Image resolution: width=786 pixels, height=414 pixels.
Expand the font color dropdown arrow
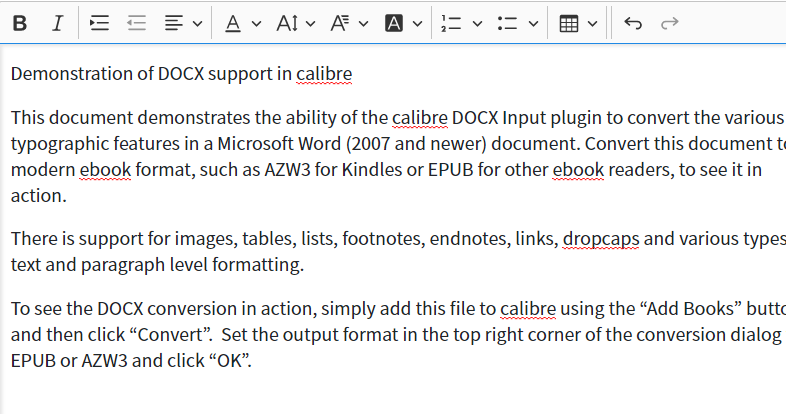(x=256, y=24)
